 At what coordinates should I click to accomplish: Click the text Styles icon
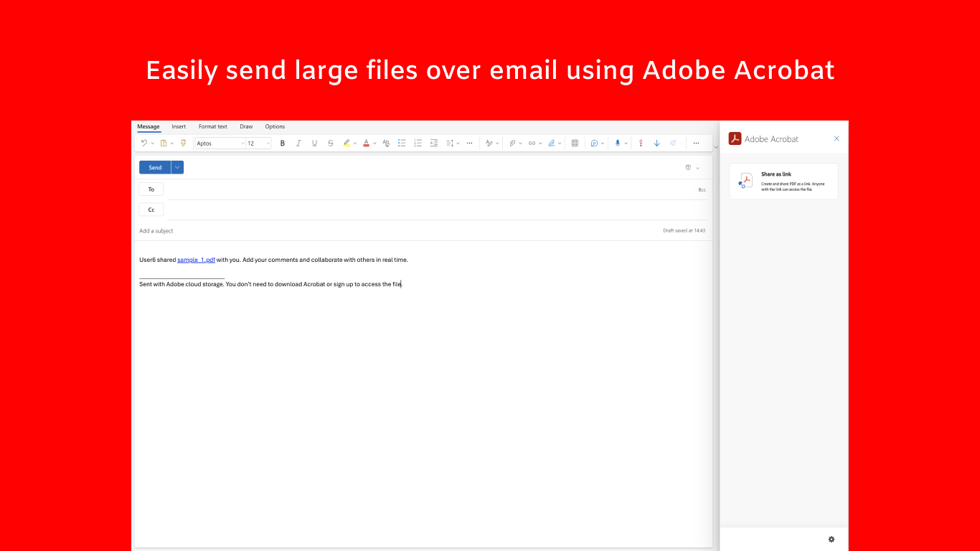[489, 143]
